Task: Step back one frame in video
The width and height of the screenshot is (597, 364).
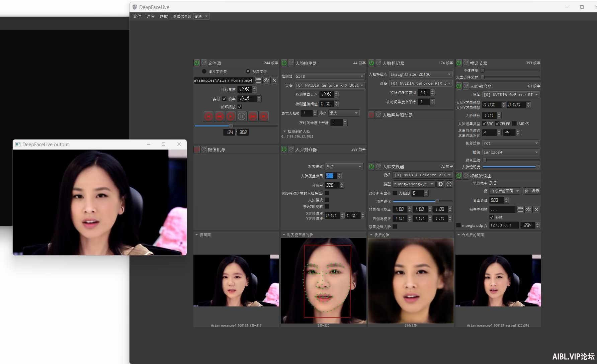Action: pyautogui.click(x=220, y=116)
